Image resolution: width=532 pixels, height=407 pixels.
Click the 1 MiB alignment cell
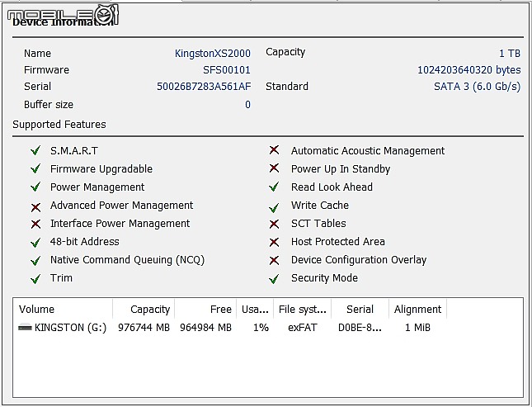coord(417,328)
